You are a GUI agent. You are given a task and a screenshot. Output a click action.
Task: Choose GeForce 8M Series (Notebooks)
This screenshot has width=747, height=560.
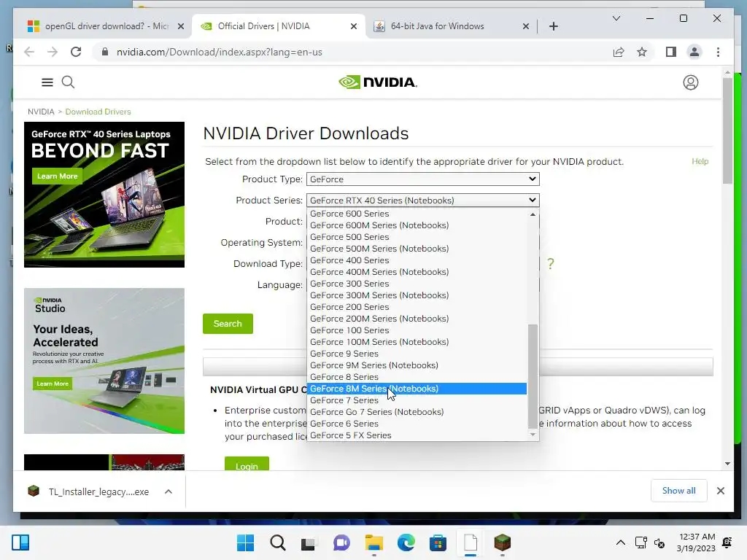(x=417, y=389)
